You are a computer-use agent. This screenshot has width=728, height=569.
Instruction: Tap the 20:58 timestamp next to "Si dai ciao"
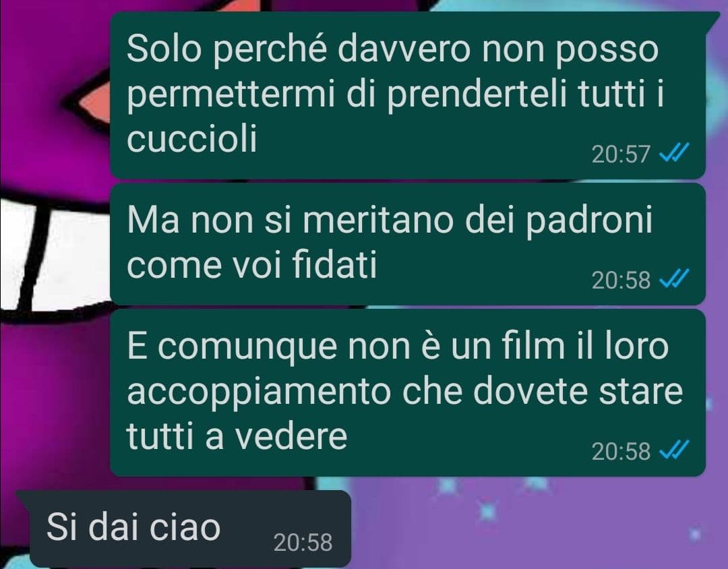303,541
